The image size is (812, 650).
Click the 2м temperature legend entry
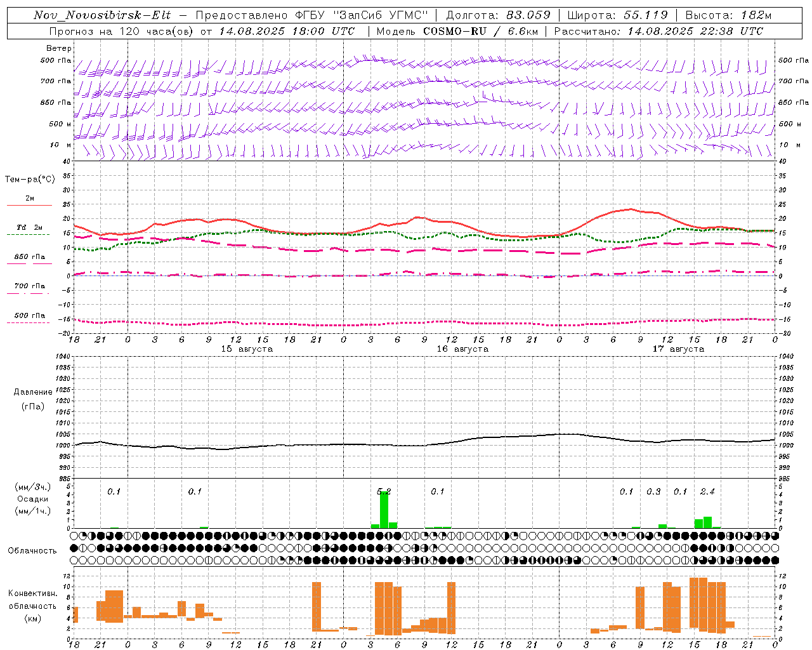pos(29,201)
